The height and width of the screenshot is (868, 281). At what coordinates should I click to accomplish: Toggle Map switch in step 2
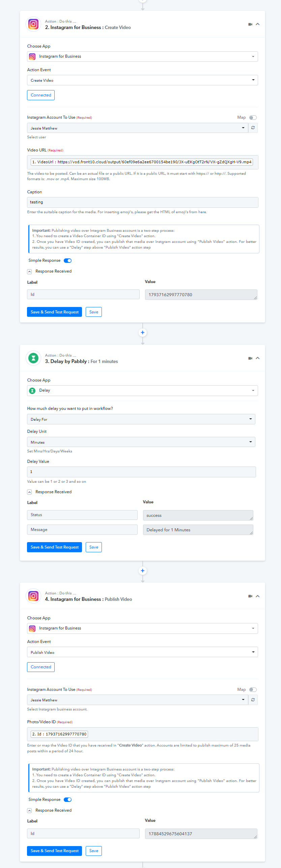pos(253,118)
